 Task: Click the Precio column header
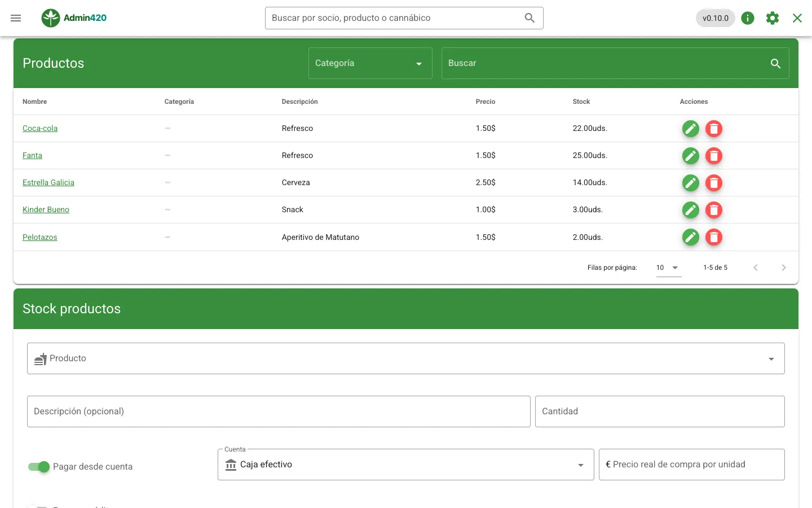click(486, 102)
